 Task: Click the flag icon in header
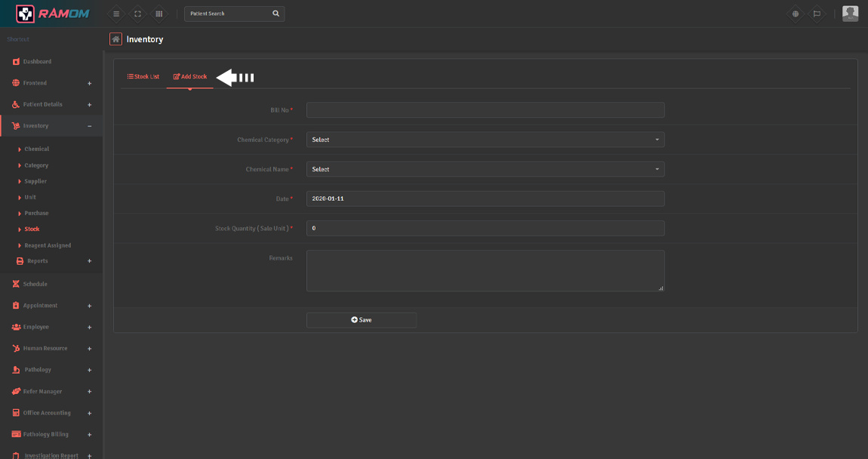pos(817,14)
